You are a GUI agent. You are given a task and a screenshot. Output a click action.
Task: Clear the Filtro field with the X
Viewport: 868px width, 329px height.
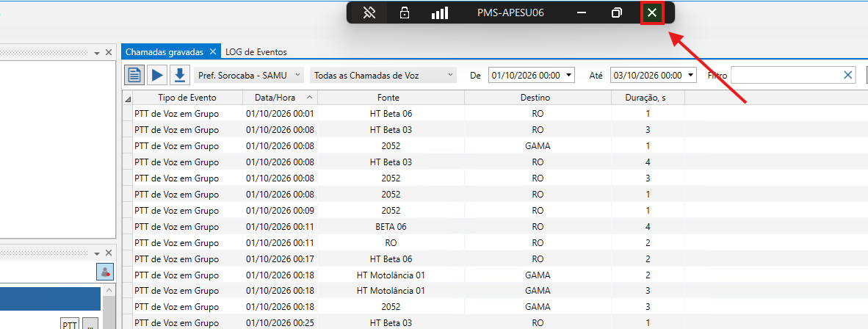click(847, 75)
